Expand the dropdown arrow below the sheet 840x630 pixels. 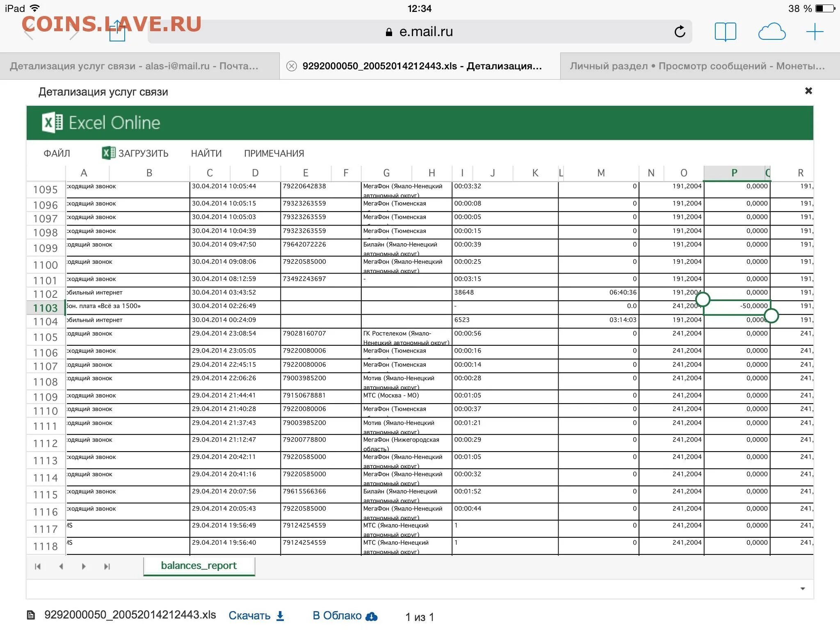click(x=803, y=589)
